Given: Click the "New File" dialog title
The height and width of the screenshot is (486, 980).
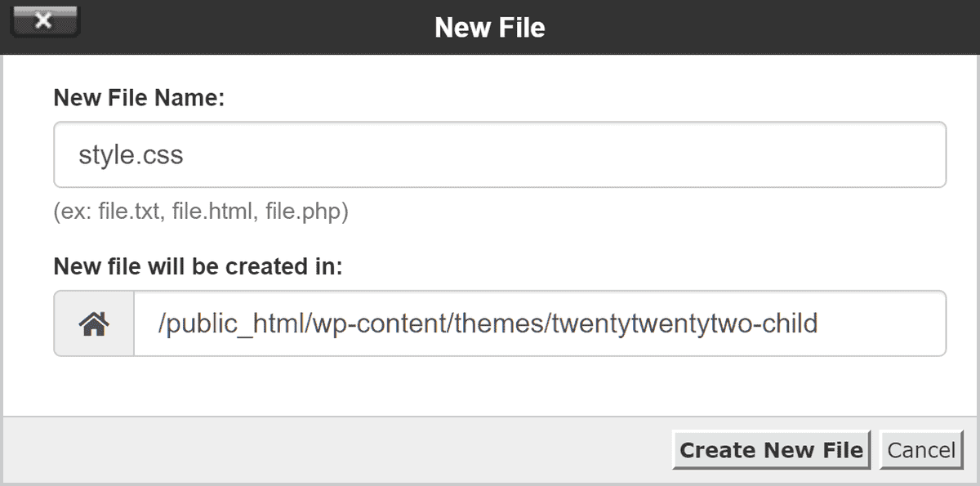Looking at the screenshot, I should tap(489, 28).
